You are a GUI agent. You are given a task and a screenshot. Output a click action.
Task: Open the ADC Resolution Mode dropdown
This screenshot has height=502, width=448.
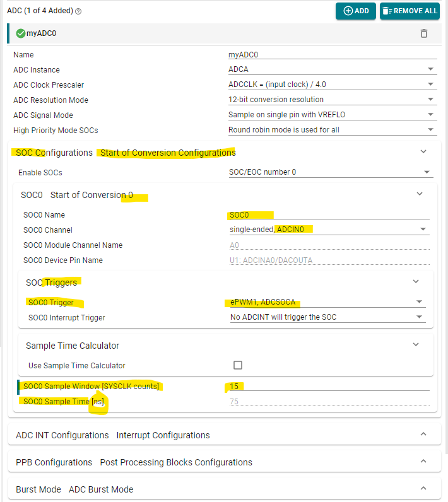click(333, 100)
